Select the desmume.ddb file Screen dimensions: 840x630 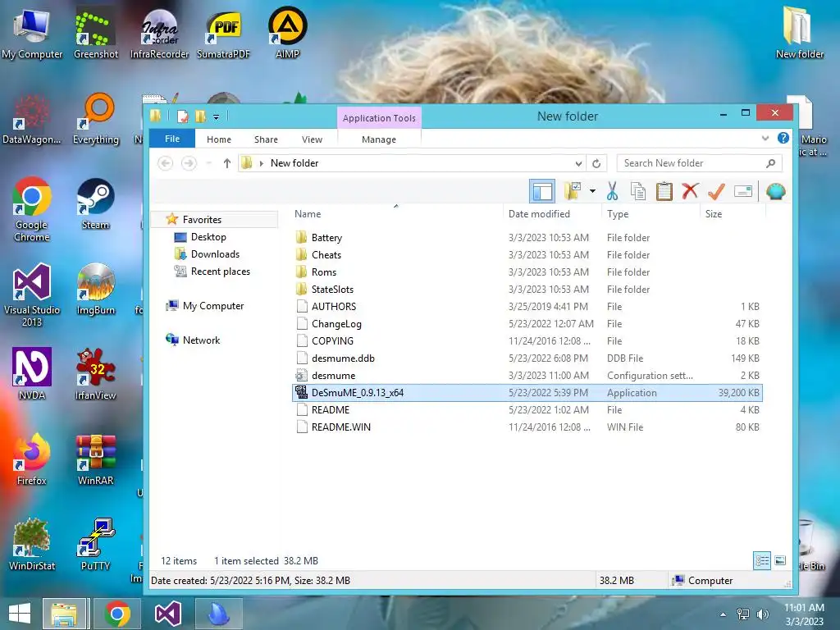(343, 358)
